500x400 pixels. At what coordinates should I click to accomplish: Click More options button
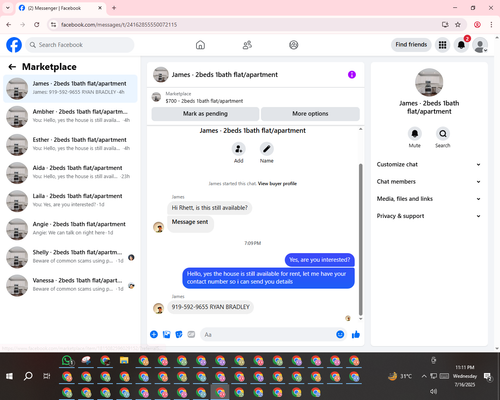[310, 114]
